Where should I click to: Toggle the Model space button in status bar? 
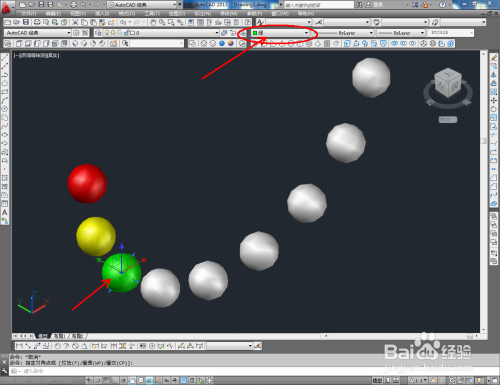(377, 380)
